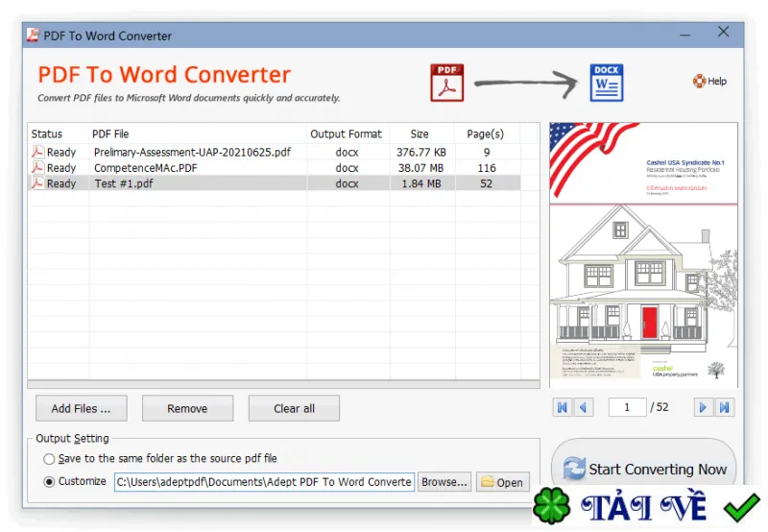Click Size column header

click(420, 133)
